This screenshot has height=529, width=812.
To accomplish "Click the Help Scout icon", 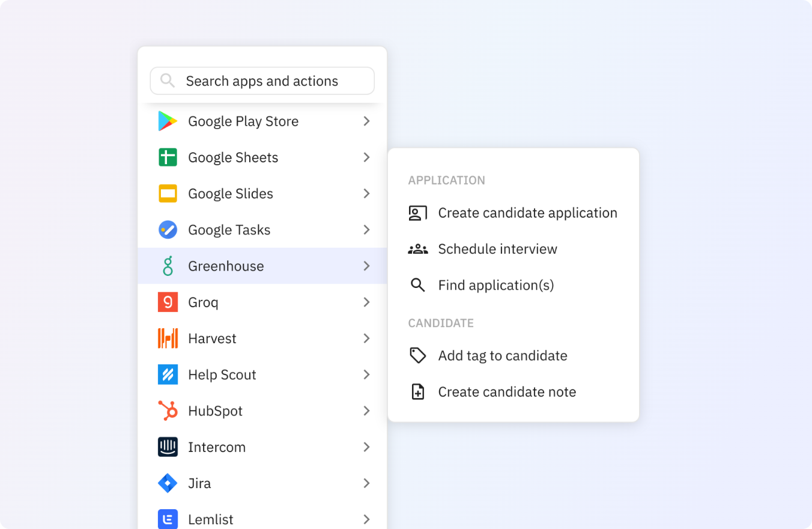I will click(x=168, y=375).
